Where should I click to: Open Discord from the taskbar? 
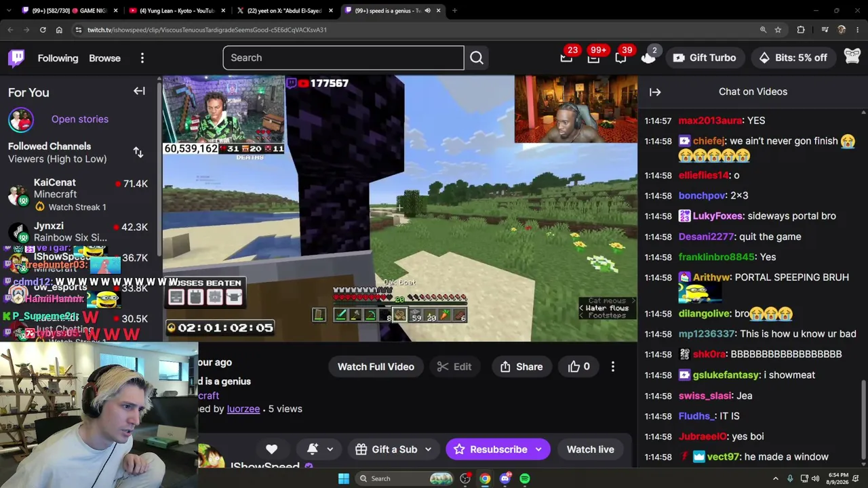coord(505,479)
